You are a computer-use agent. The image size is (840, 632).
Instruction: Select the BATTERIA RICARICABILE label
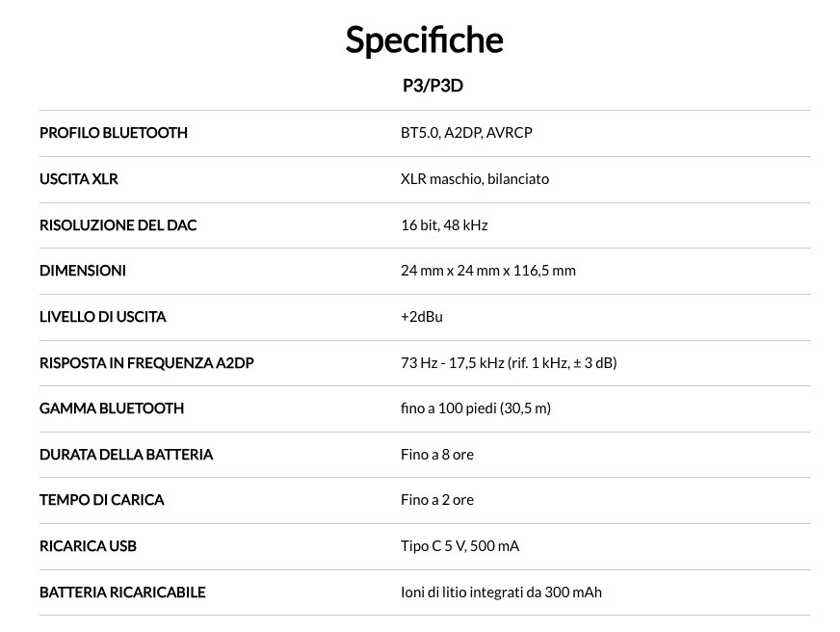pos(122,592)
